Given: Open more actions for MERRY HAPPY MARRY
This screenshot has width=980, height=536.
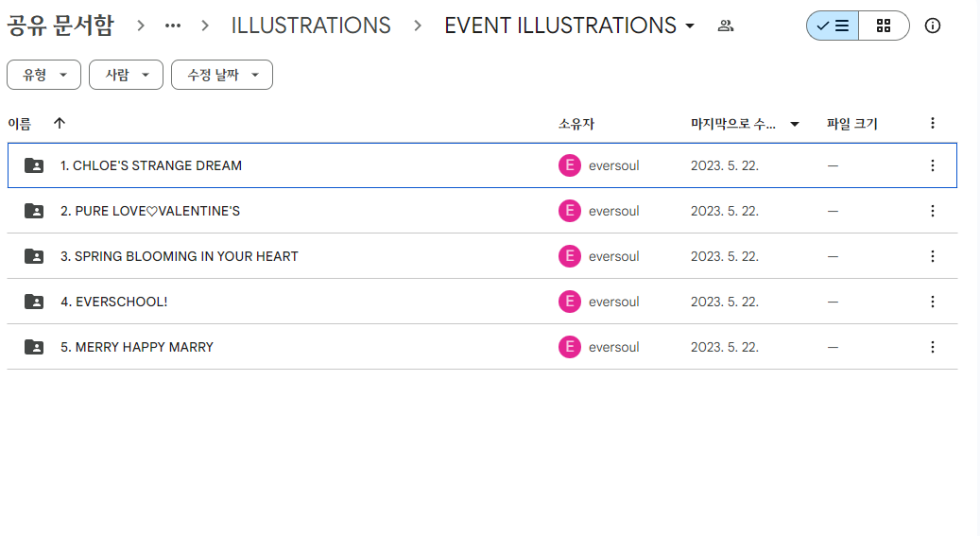Looking at the screenshot, I should click(x=933, y=347).
